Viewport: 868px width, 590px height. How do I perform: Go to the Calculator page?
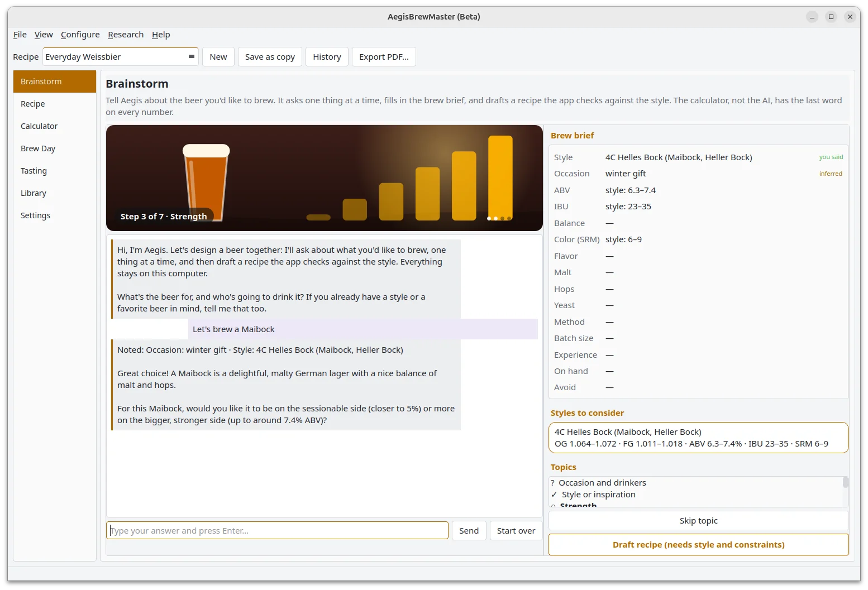pyautogui.click(x=55, y=126)
